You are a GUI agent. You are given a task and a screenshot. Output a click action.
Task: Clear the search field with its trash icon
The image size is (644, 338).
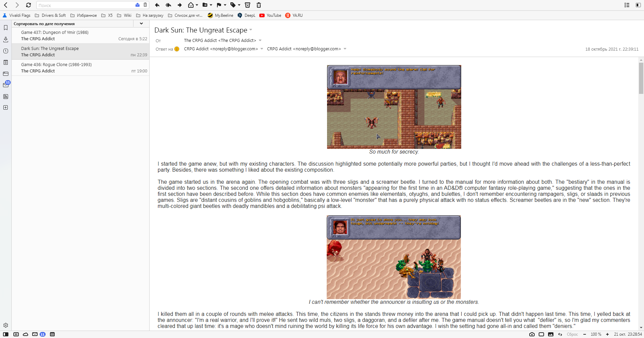click(x=145, y=5)
